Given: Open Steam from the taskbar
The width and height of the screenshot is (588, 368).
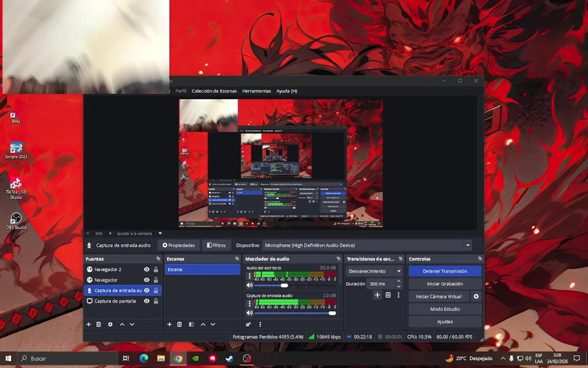Looking at the screenshot, I should (x=229, y=358).
